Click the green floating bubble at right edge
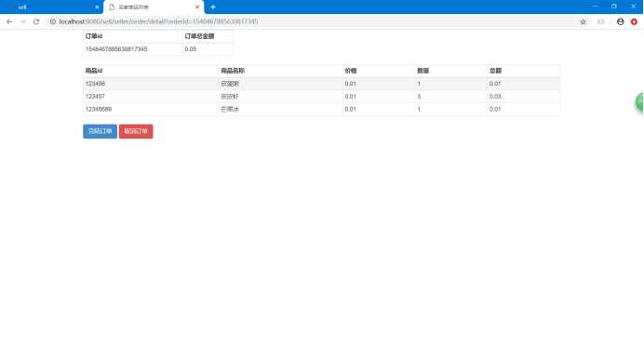 pos(640,102)
